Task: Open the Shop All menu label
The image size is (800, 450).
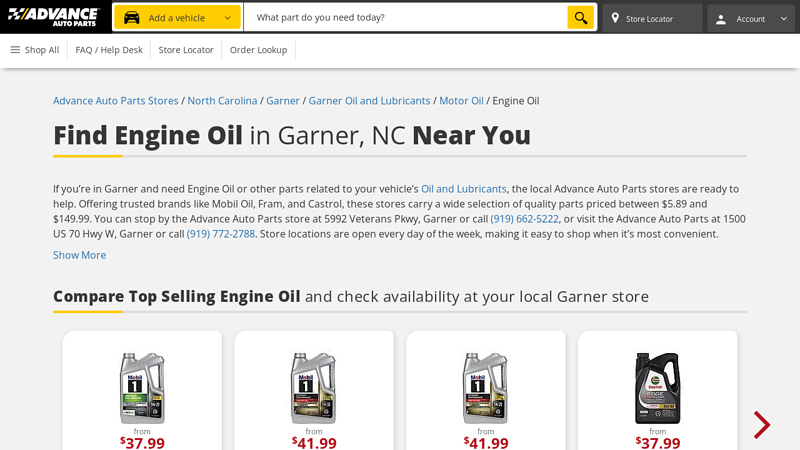Action: pyautogui.click(x=42, y=50)
